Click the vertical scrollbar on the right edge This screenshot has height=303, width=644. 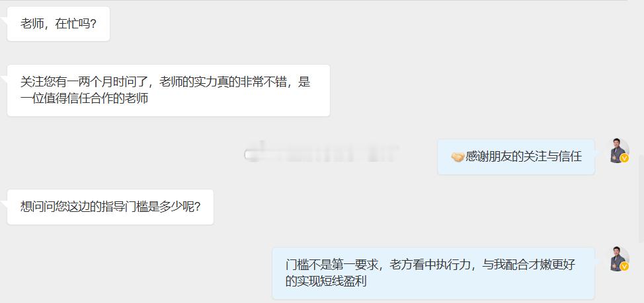coord(641,199)
